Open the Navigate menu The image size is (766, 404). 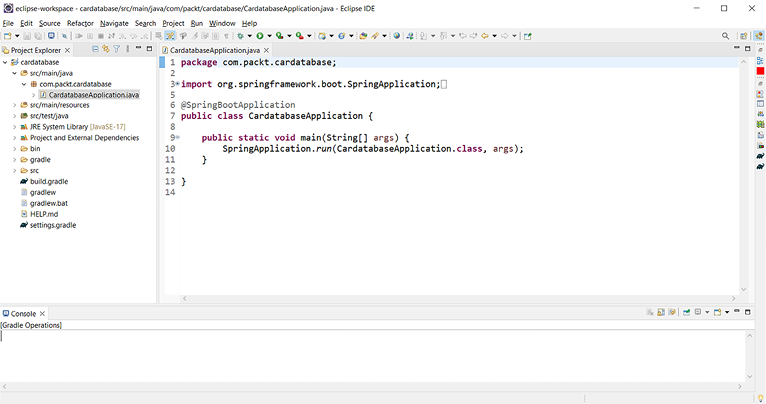click(x=114, y=23)
